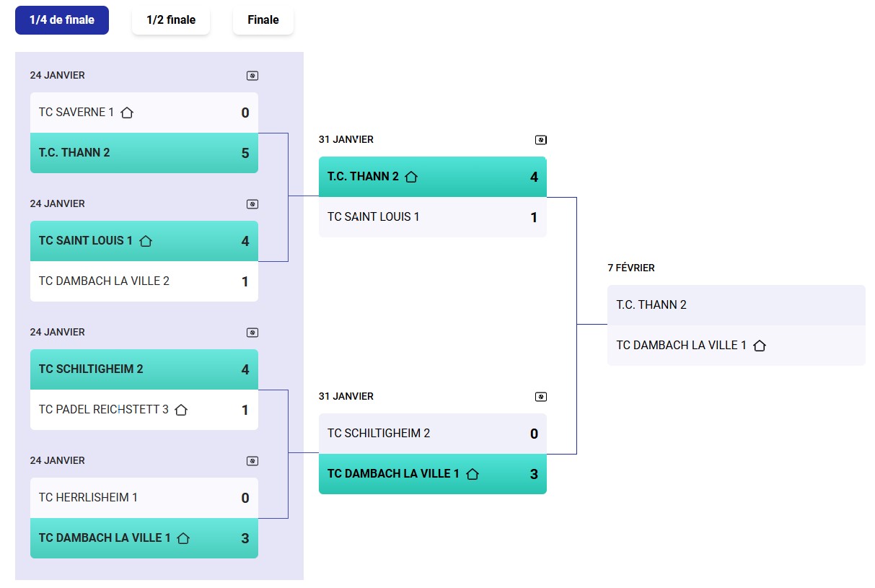
Task: Open TC SCHILTIGHEIM 2 winner row in quarterfinal
Action: [144, 369]
